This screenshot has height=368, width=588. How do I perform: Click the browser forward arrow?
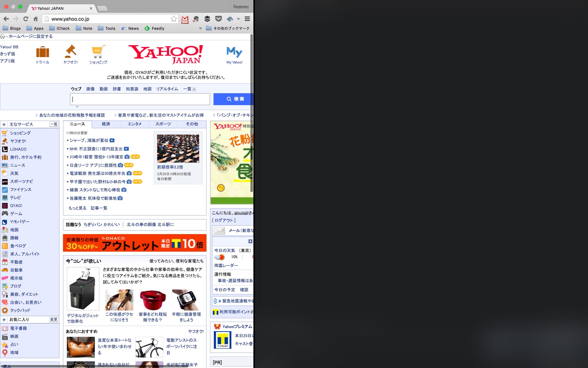pyautogui.click(x=16, y=19)
